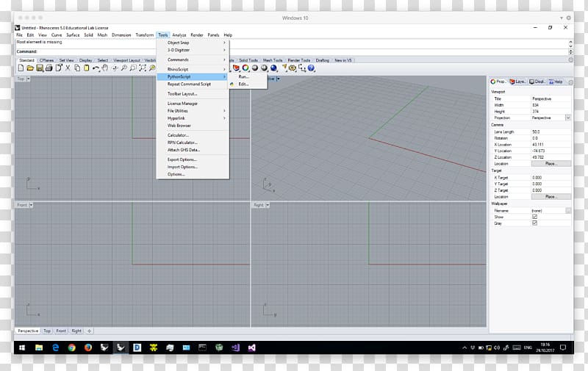Open the Front viewport title dropdown arrow
This screenshot has width=588, height=371.
pos(31,205)
